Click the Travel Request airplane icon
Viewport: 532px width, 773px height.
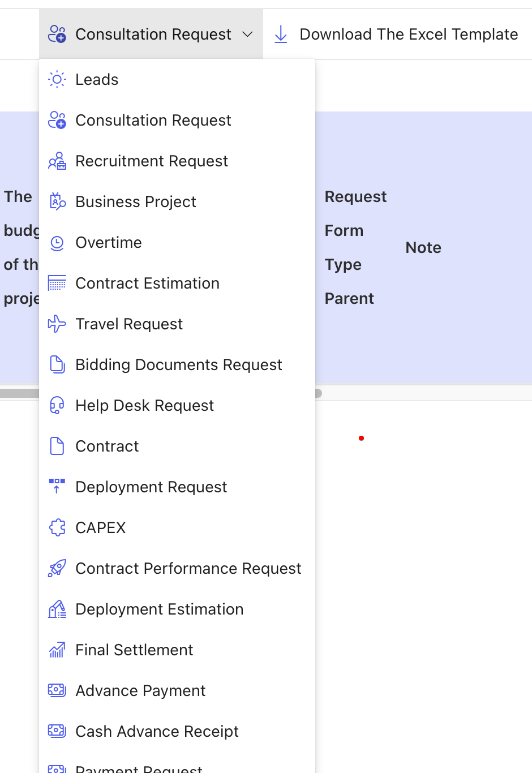[x=57, y=324]
